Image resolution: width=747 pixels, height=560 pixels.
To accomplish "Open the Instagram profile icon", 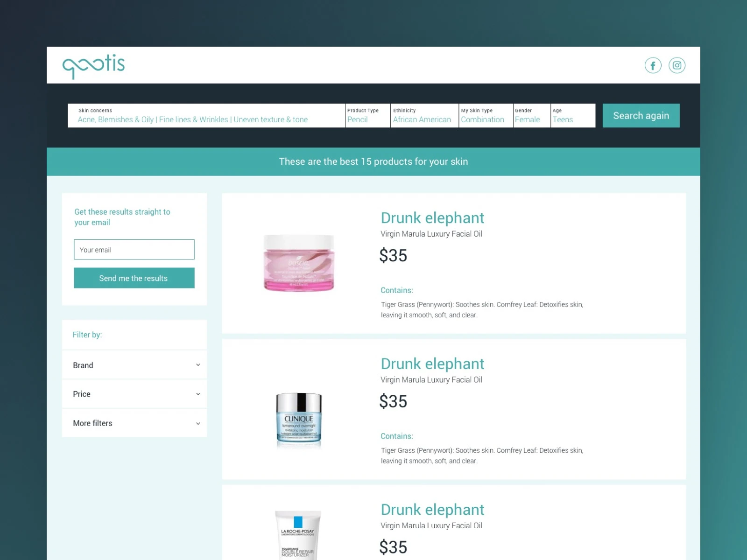I will coord(677,65).
